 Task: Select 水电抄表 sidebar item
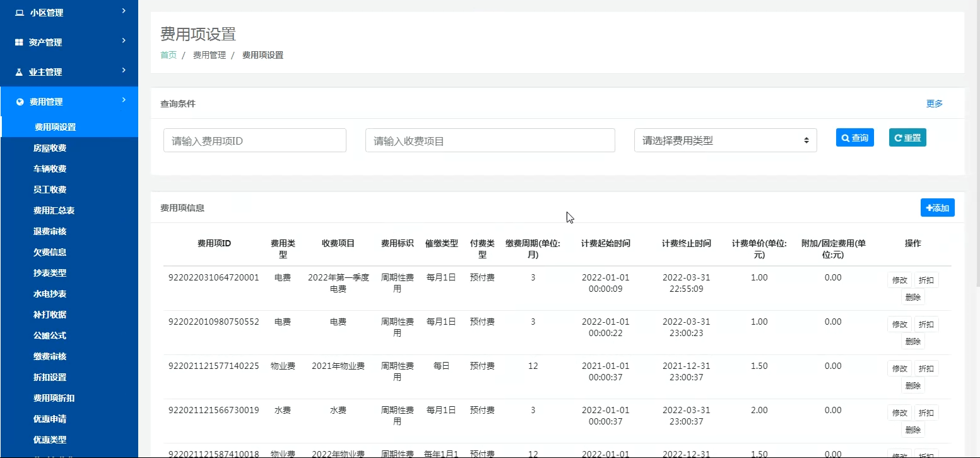click(x=50, y=294)
